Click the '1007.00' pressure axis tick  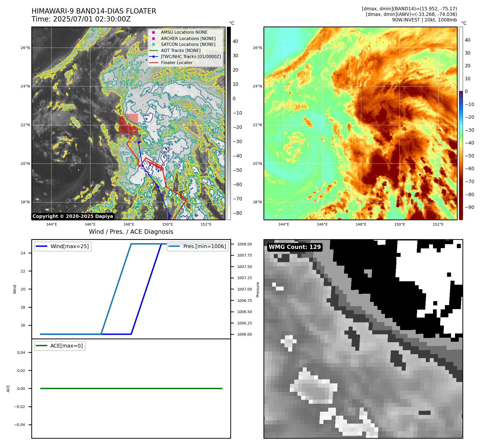coord(245,289)
